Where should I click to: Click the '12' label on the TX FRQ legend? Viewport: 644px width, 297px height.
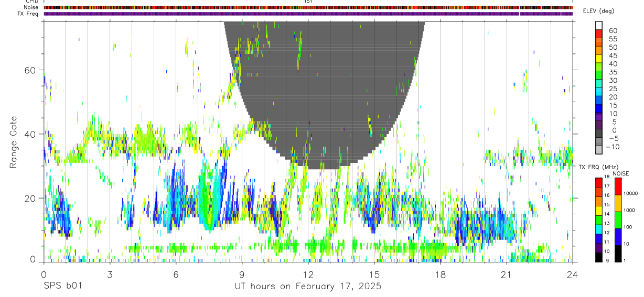[607, 233]
